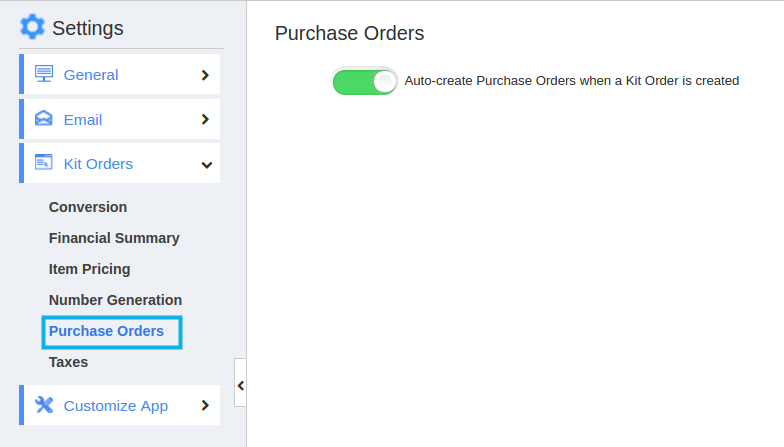
Task: Expand the Email section arrow
Action: point(205,119)
